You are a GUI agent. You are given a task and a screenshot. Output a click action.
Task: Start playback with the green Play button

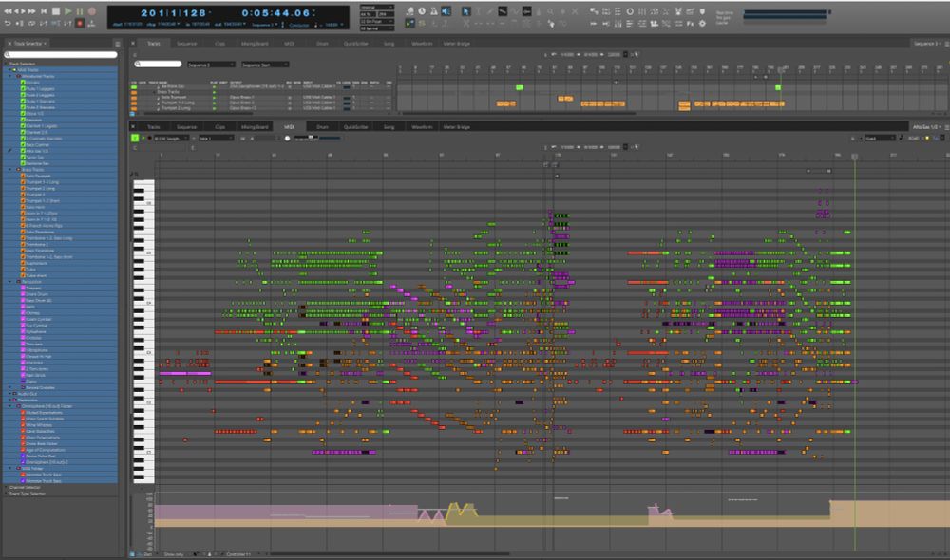coord(67,10)
